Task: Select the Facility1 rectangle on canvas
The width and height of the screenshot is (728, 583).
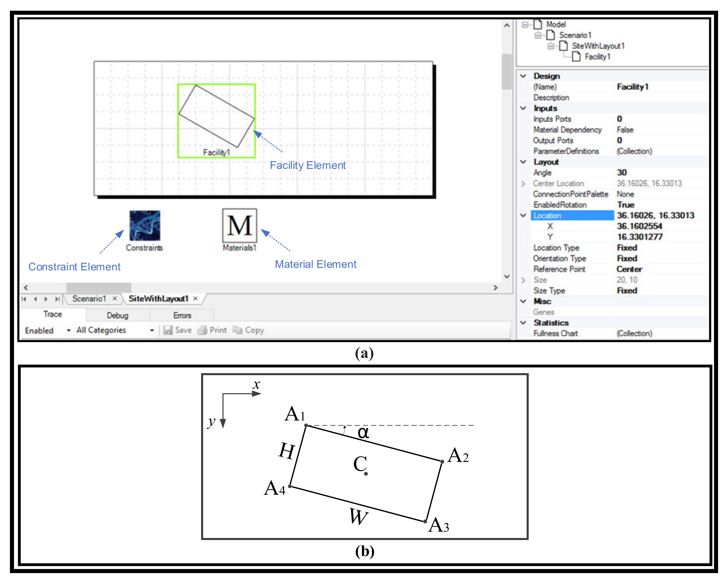Action: pyautogui.click(x=216, y=116)
